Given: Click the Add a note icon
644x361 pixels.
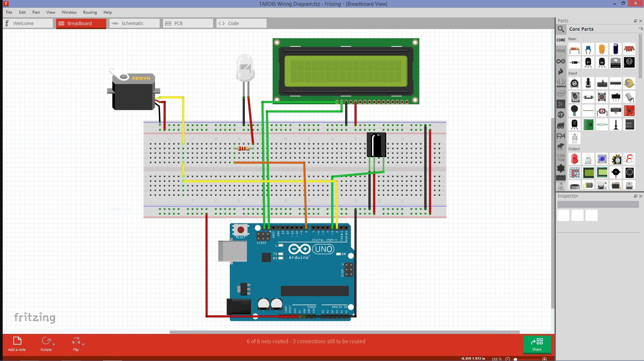Looking at the screenshot, I should pyautogui.click(x=17, y=341).
